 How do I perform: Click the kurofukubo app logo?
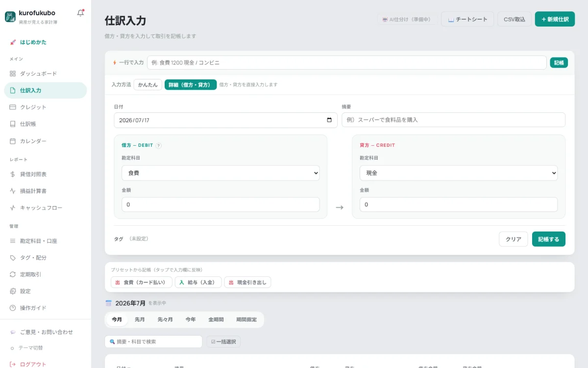(10, 17)
